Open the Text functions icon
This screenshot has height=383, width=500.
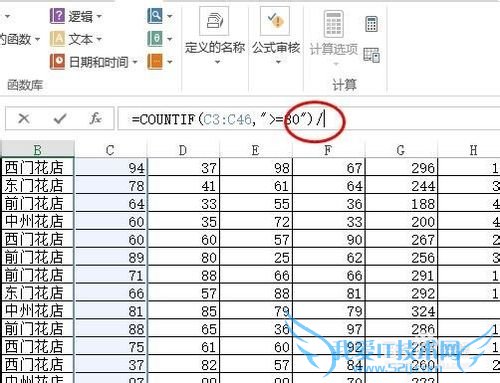(x=57, y=39)
